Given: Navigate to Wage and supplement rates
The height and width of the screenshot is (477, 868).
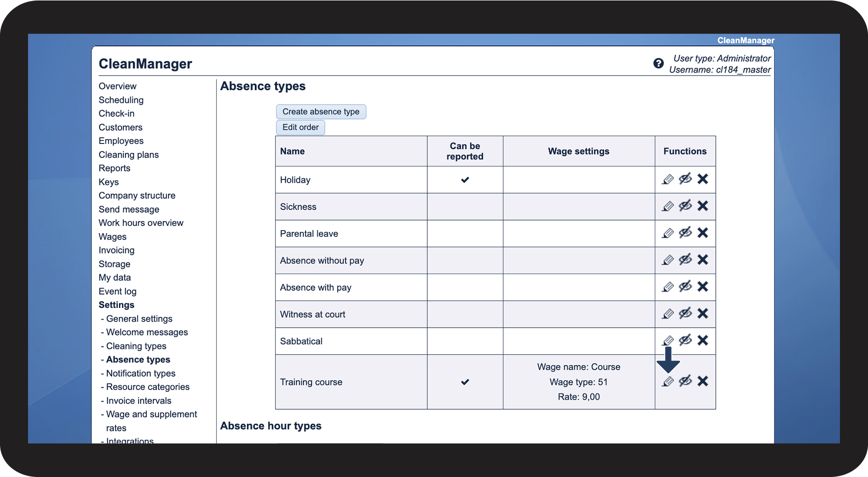Looking at the screenshot, I should point(151,415).
